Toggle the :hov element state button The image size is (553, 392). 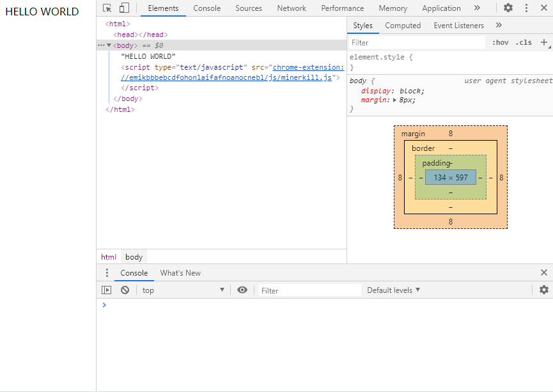coord(500,42)
